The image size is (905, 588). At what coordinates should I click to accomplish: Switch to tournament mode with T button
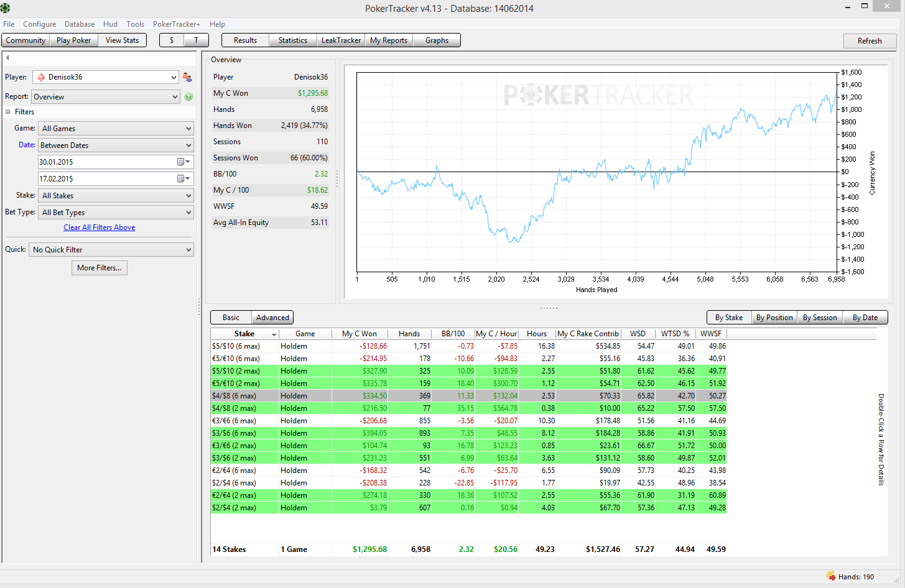point(197,40)
